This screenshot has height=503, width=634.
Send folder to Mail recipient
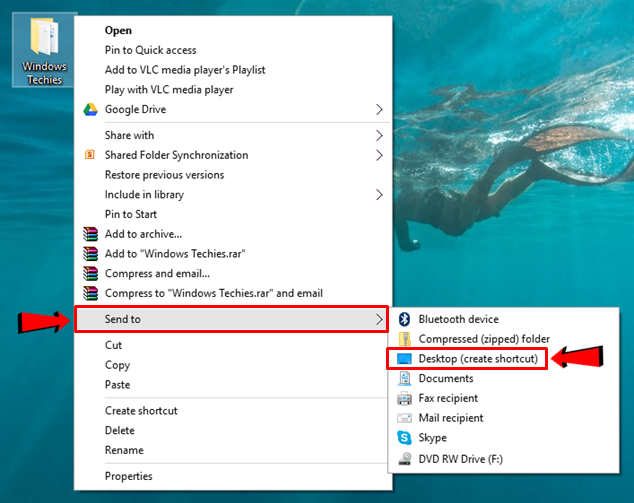[x=450, y=418]
